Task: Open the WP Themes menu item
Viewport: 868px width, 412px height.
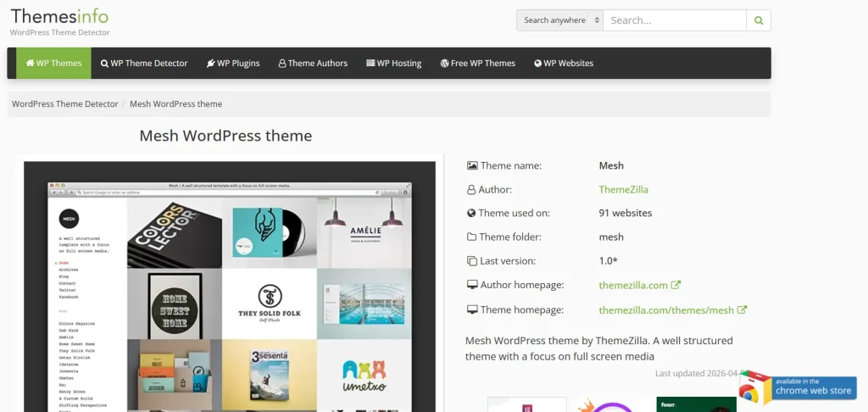Action: tap(53, 63)
